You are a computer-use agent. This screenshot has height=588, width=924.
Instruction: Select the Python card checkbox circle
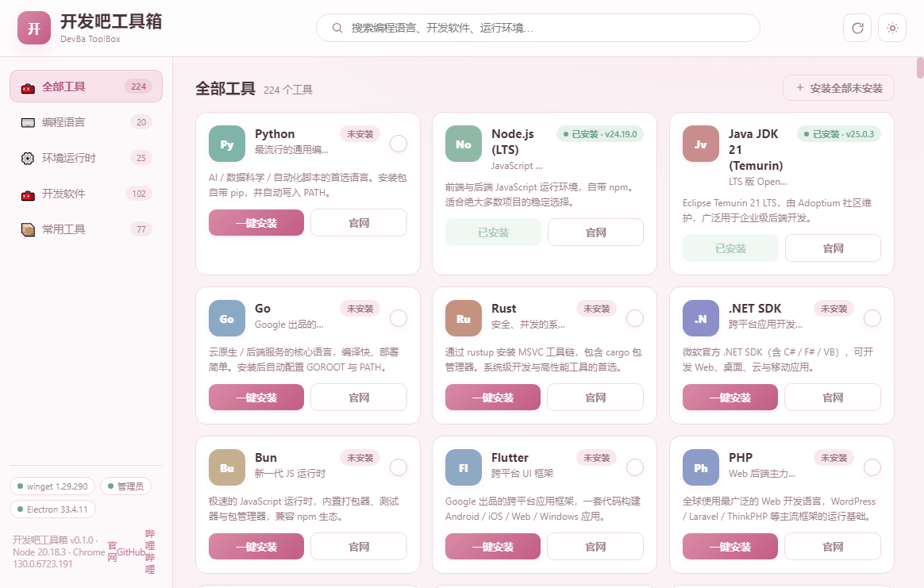pyautogui.click(x=398, y=144)
